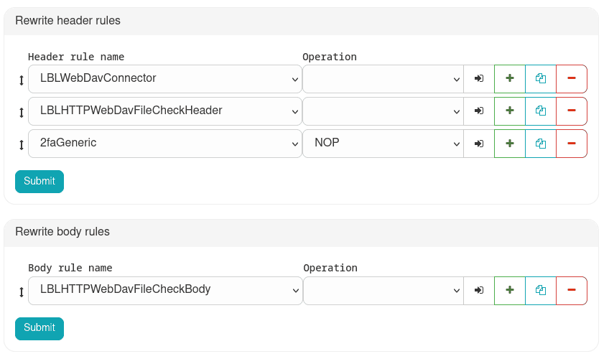Open the 2faGeneric header rule name dropdown
609x364 pixels.
(164, 144)
